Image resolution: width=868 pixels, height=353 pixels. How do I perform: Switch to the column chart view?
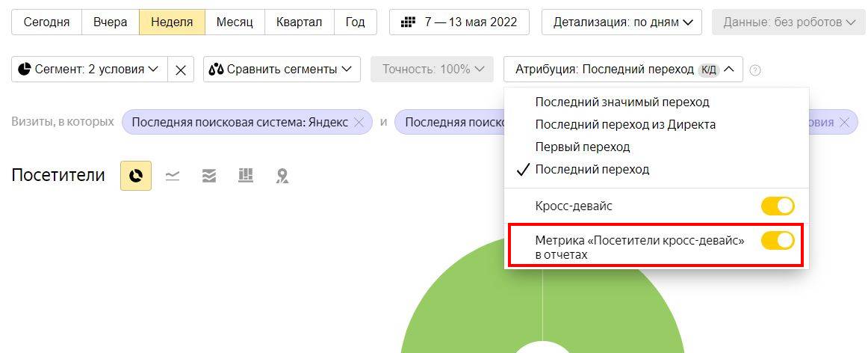click(246, 176)
